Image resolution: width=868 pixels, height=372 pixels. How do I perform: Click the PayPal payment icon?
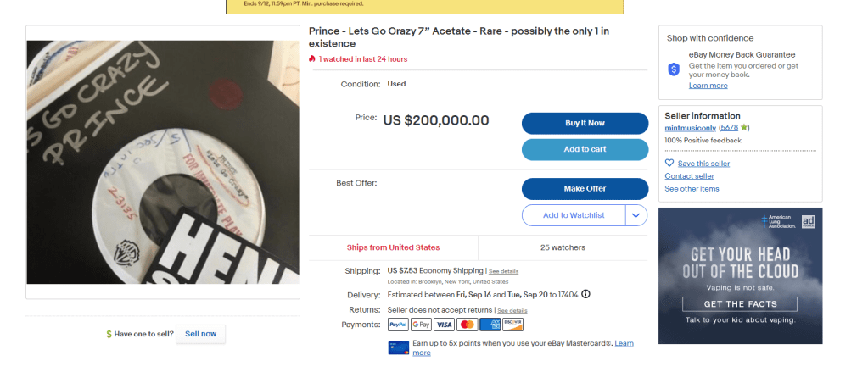point(398,325)
